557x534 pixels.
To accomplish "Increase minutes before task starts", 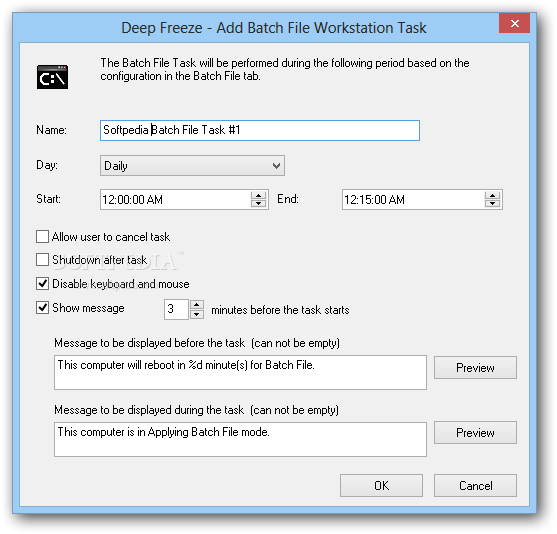I will pos(197,305).
